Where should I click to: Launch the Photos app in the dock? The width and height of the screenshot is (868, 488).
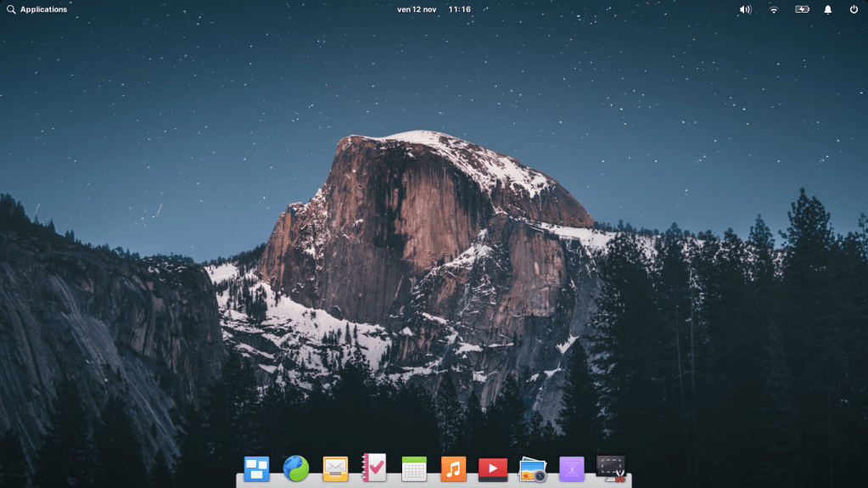[x=532, y=469]
